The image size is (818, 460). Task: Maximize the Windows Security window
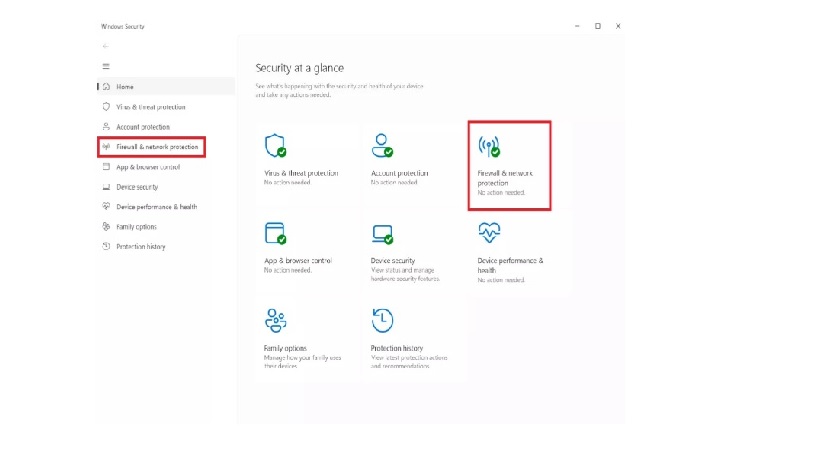(598, 26)
